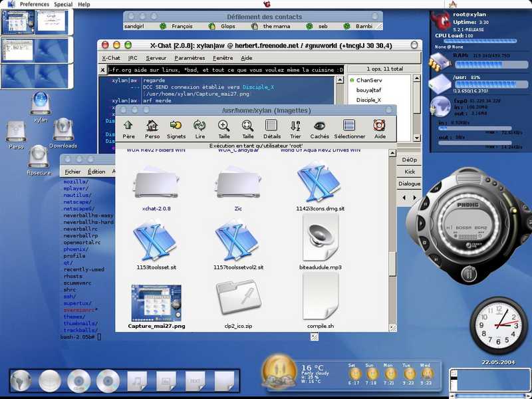Go to home folder via Perso icon
Image resolution: width=532 pixels, height=399 pixels.
tap(152, 126)
